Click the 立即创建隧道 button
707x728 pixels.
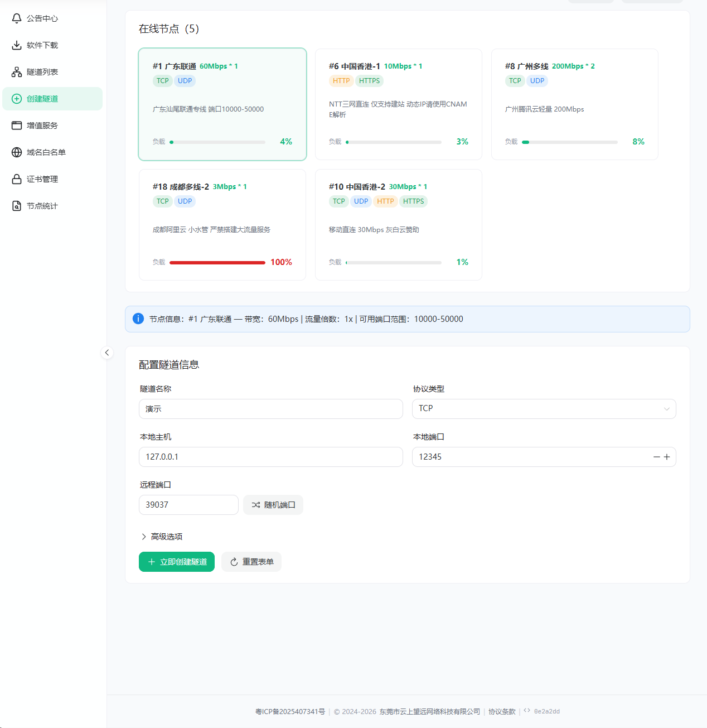177,562
